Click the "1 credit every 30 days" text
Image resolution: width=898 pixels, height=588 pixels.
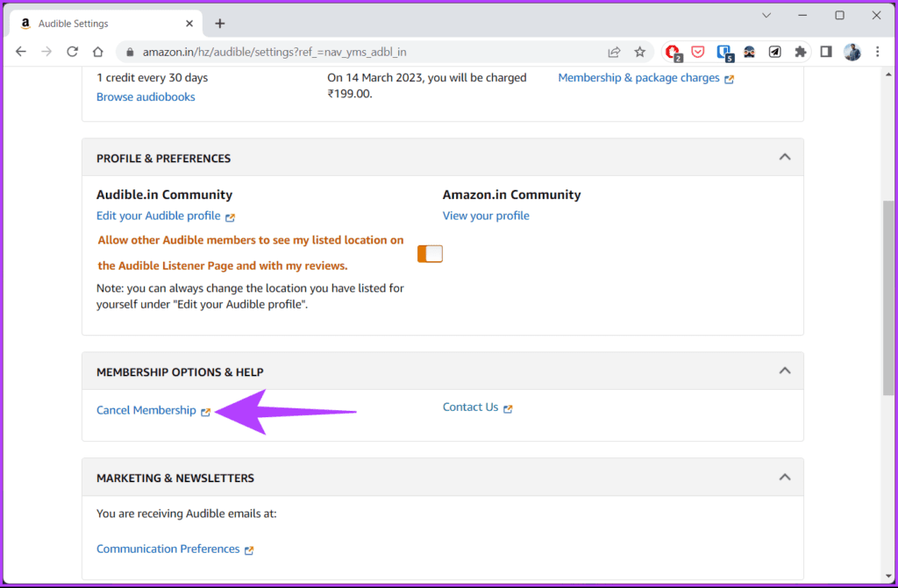152,78
